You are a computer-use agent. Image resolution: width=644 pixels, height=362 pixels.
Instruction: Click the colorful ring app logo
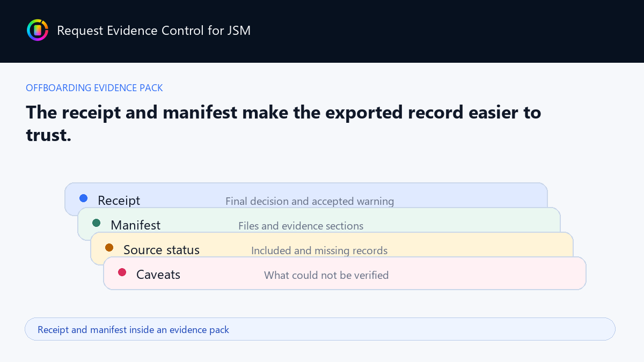[x=38, y=30]
